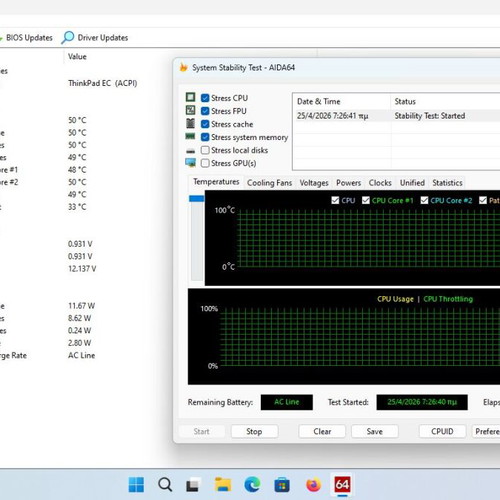
Task: Click the FPU icon beside Stress FPU
Action: pos(190,110)
